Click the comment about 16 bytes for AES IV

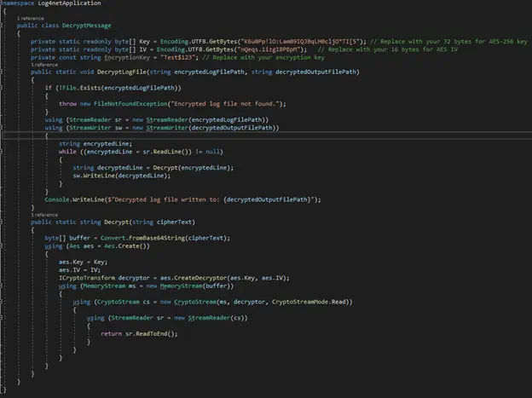pos(387,49)
